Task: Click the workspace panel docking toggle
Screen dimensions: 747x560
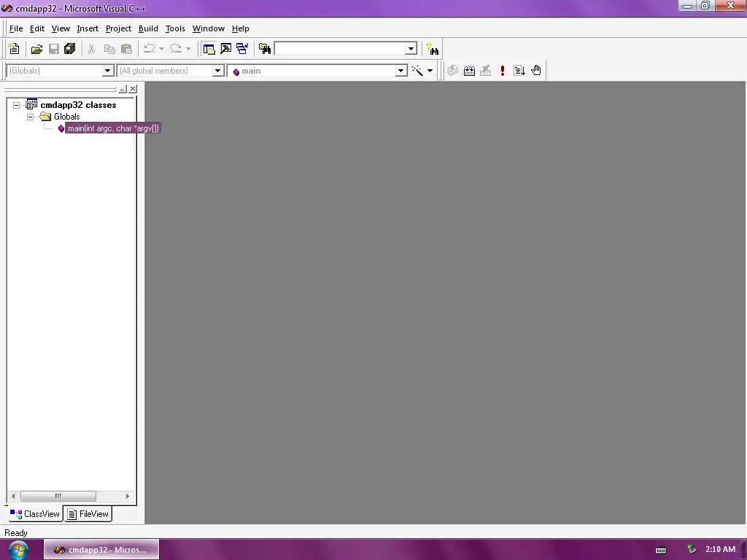Action: click(x=123, y=89)
